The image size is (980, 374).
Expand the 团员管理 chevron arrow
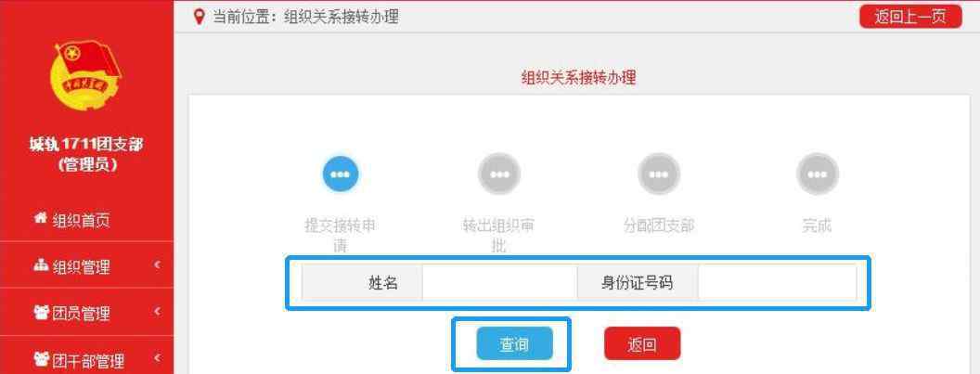pyautogui.click(x=158, y=312)
